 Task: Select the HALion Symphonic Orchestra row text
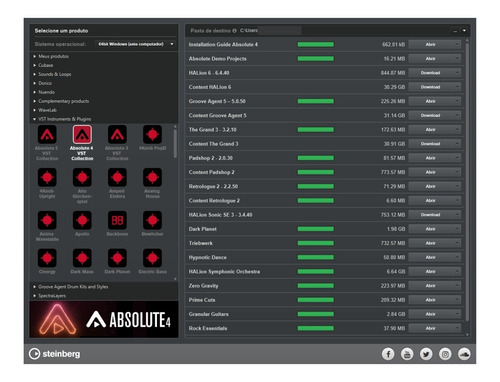tap(224, 272)
